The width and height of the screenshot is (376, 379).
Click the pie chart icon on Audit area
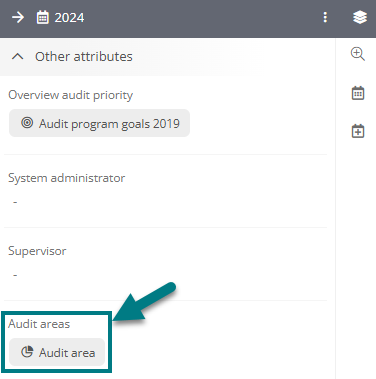coord(27,352)
